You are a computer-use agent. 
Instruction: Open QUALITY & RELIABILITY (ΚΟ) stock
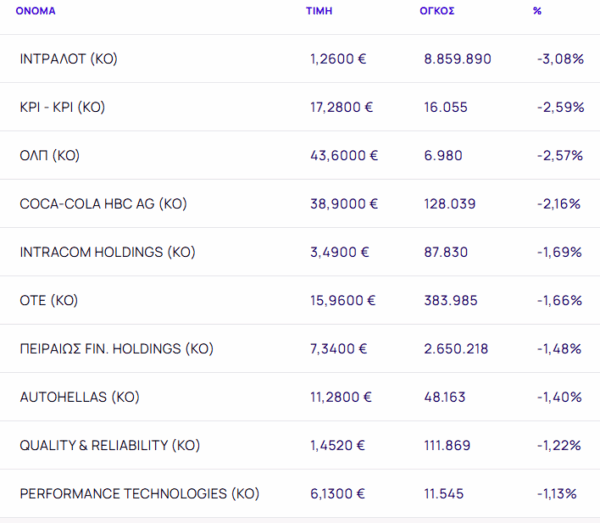(108, 445)
